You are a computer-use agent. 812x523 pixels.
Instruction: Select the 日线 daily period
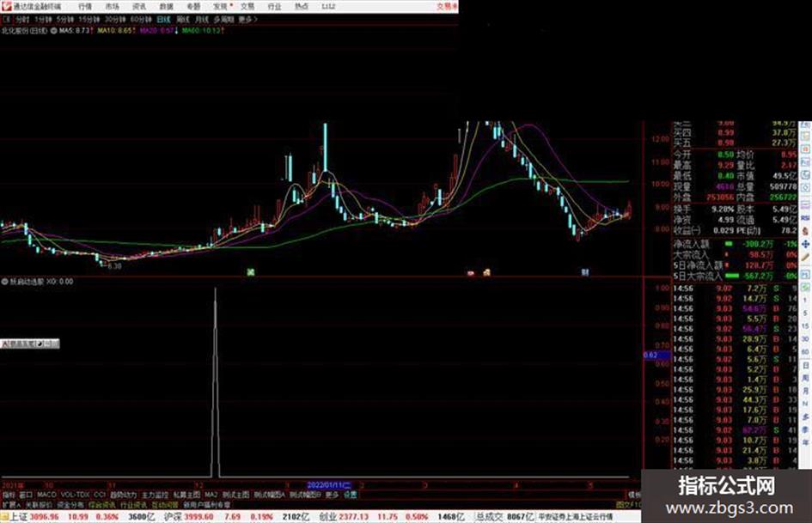pos(163,19)
